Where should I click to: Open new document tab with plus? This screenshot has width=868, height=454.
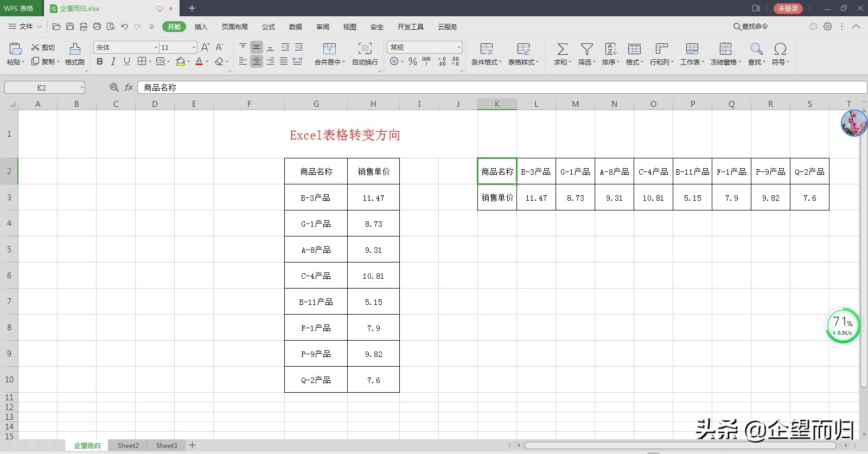coord(192,8)
